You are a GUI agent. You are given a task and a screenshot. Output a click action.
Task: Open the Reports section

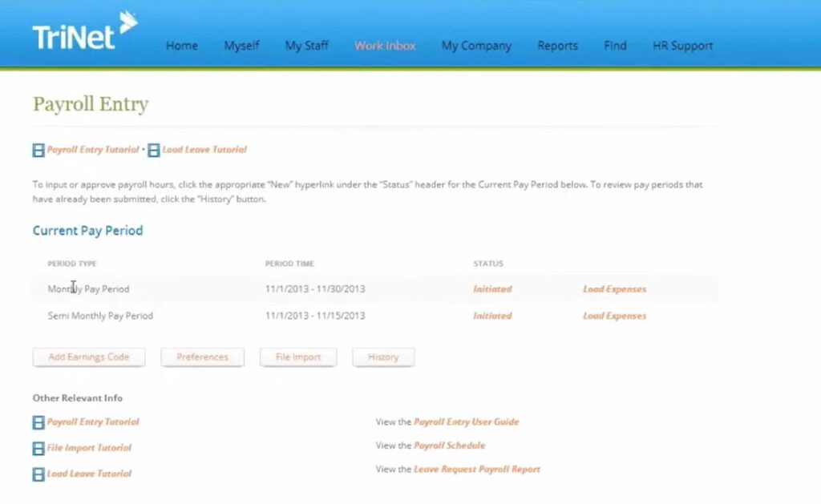click(557, 46)
